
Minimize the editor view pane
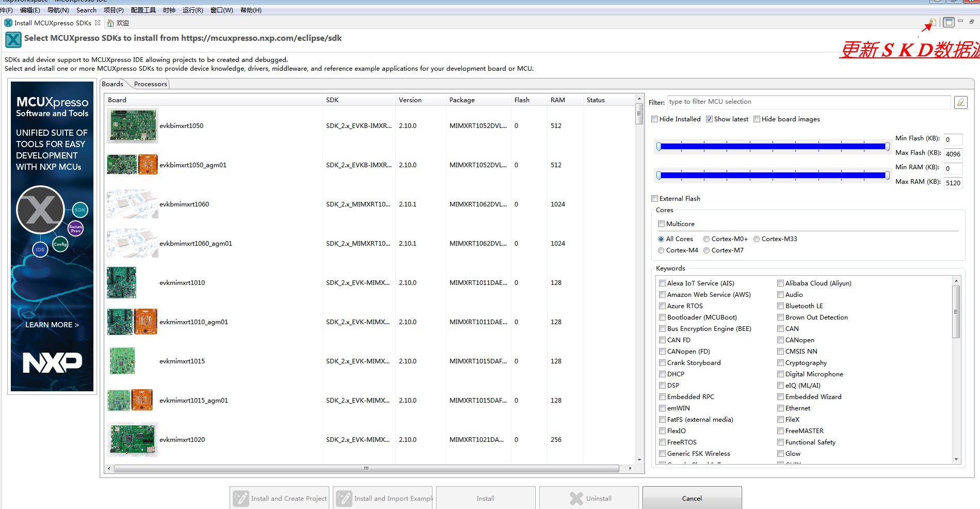960,22
